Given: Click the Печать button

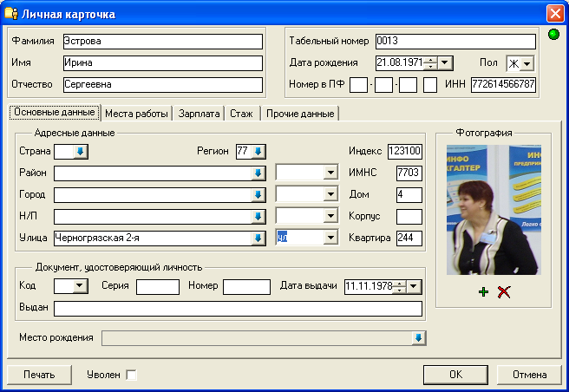Looking at the screenshot, I should click(39, 375).
